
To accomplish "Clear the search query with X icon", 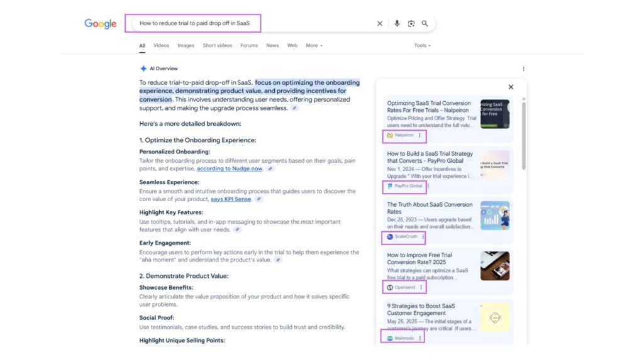I will click(x=380, y=24).
